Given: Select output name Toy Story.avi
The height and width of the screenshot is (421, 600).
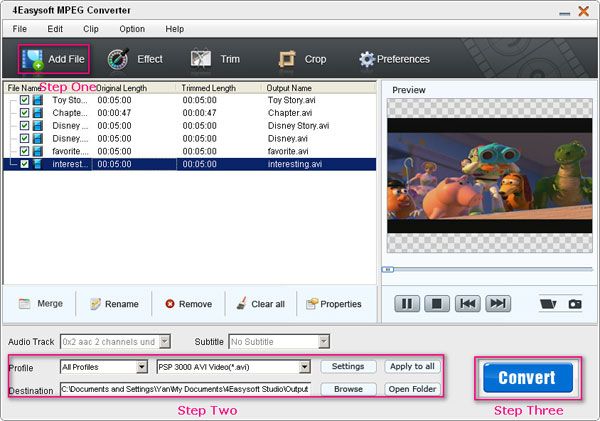Looking at the screenshot, I should pyautogui.click(x=292, y=100).
